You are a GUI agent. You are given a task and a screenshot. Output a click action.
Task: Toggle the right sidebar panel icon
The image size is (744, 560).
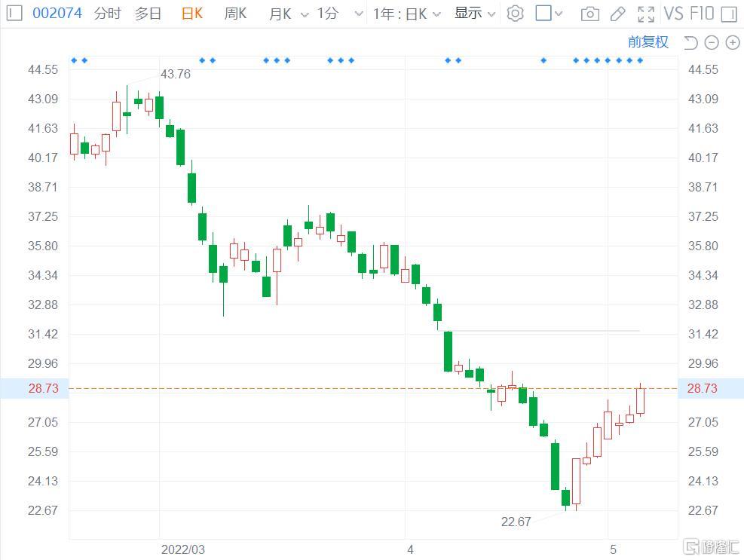729,14
